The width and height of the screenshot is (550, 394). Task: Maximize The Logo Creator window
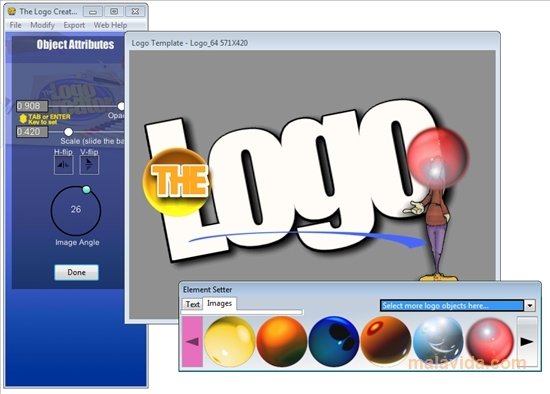pyautogui.click(x=114, y=12)
